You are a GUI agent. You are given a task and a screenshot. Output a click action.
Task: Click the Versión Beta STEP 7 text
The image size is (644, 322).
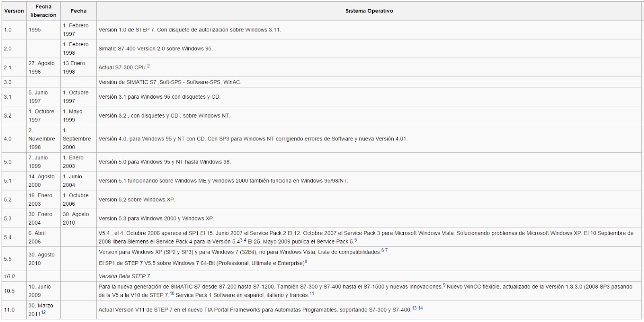click(x=125, y=276)
